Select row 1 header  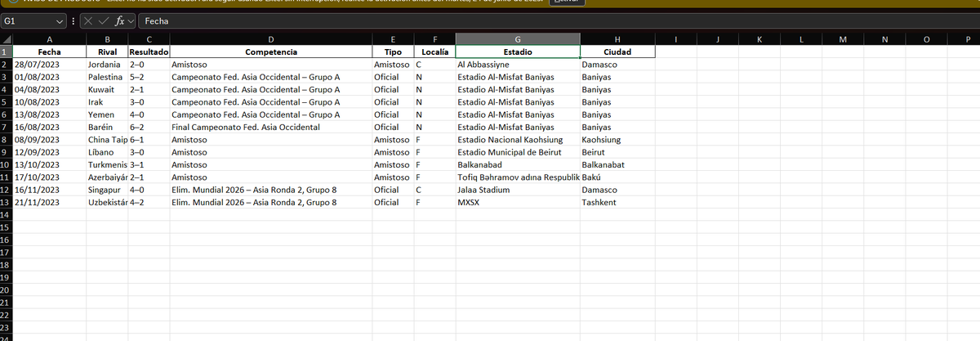6,52
